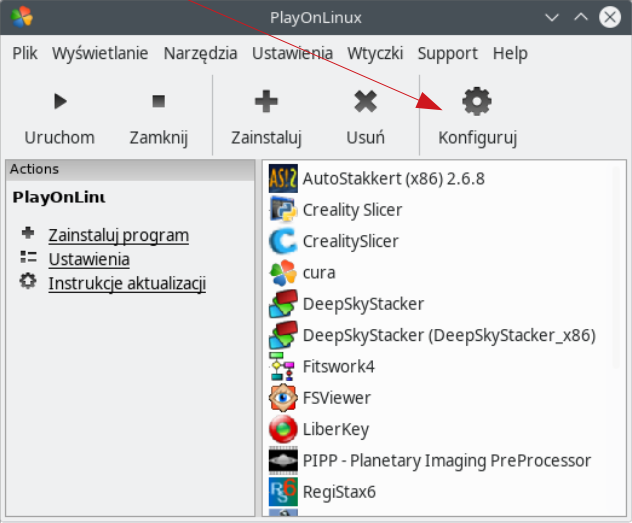Select the AutoStakkert program icon
Viewport: 632px width, 523px height.
pyautogui.click(x=283, y=178)
